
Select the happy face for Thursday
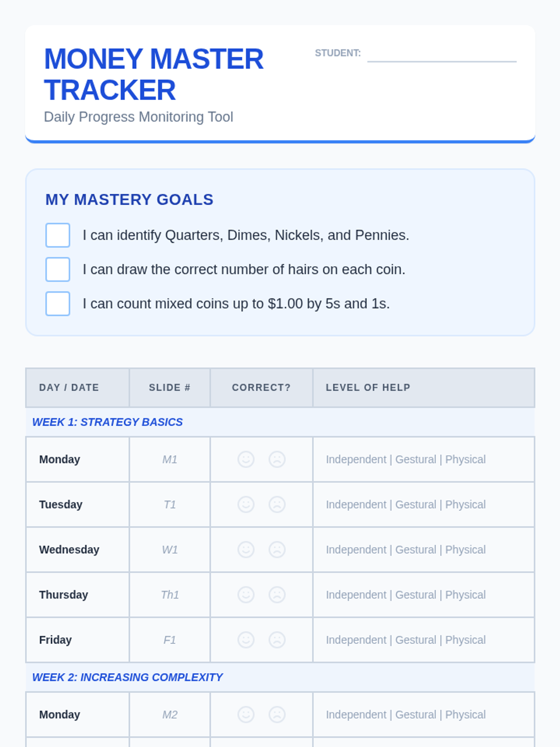click(x=246, y=595)
